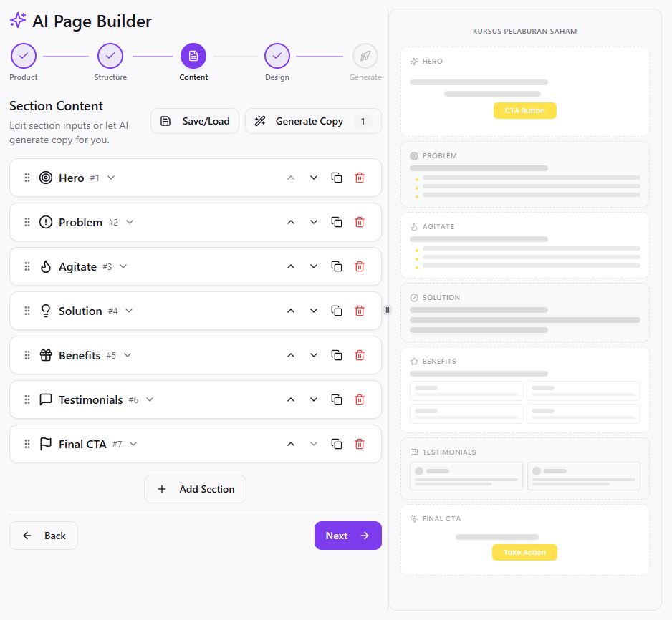Move the Solution section down
Viewport: 672px width, 620px height.
314,311
